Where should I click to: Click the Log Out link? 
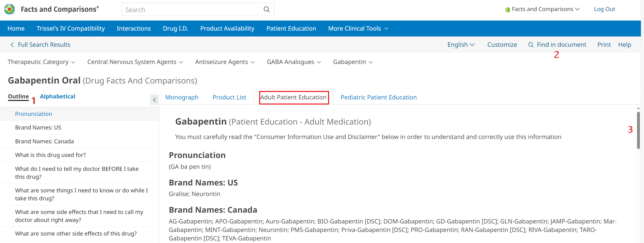[x=604, y=9]
